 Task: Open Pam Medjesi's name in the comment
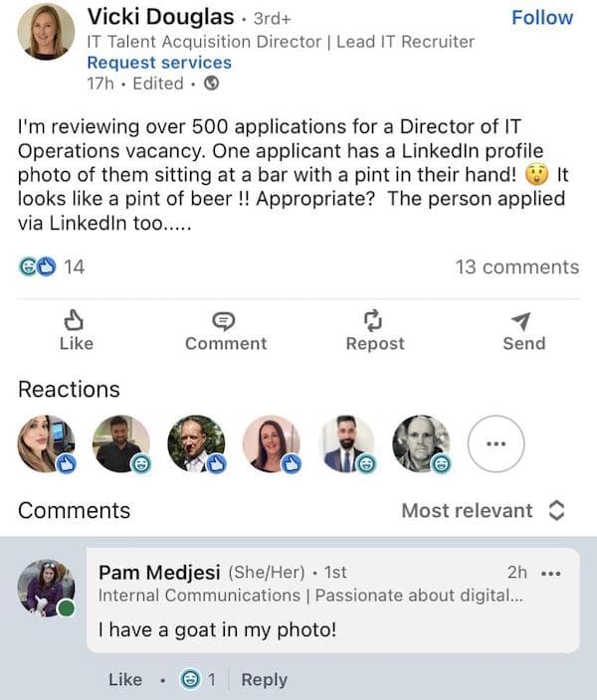pos(159,573)
